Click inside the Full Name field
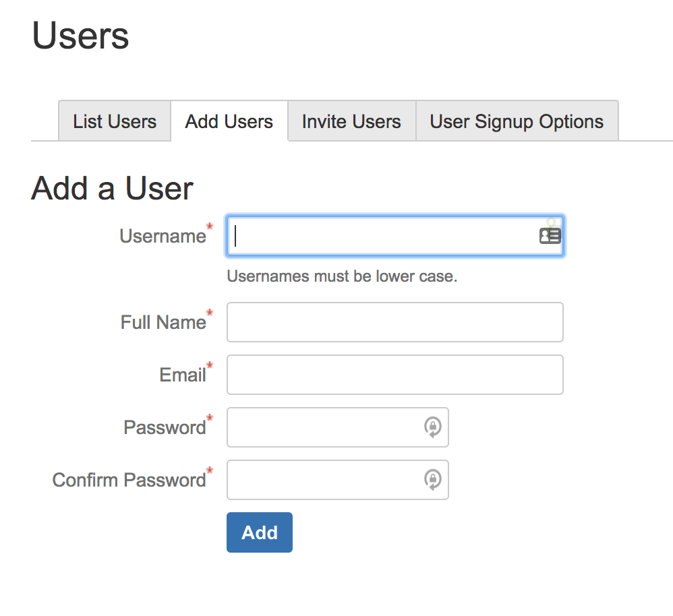 (x=395, y=322)
